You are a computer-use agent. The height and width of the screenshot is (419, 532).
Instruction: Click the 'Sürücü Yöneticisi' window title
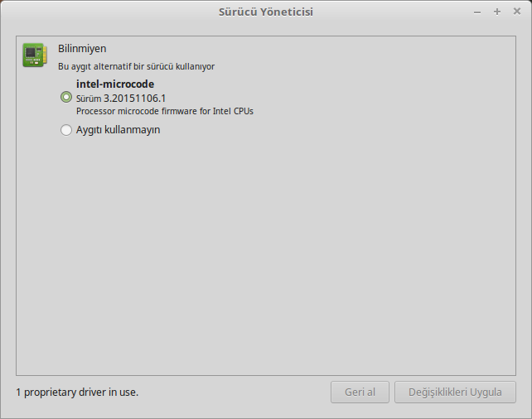tap(266, 12)
